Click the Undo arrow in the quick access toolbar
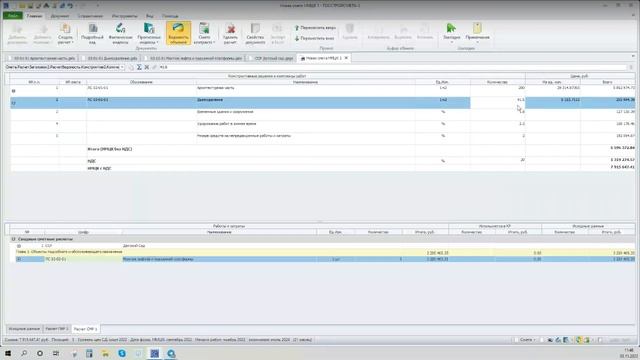This screenshot has height=360, width=640. tap(70, 5)
